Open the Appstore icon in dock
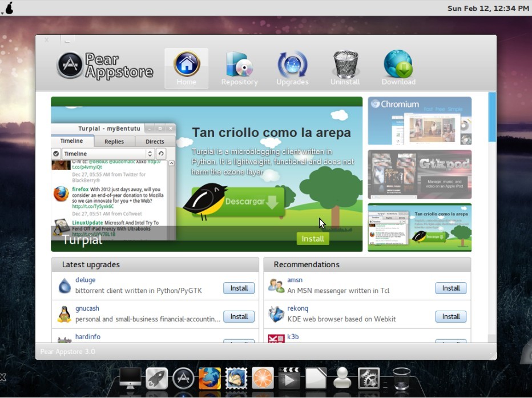The image size is (532, 398). coord(183,378)
